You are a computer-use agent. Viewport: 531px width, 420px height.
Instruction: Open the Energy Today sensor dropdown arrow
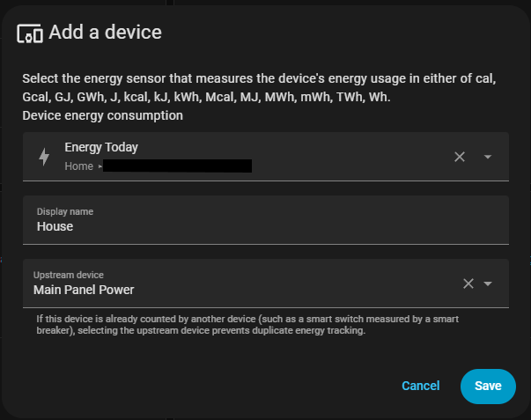tap(488, 157)
